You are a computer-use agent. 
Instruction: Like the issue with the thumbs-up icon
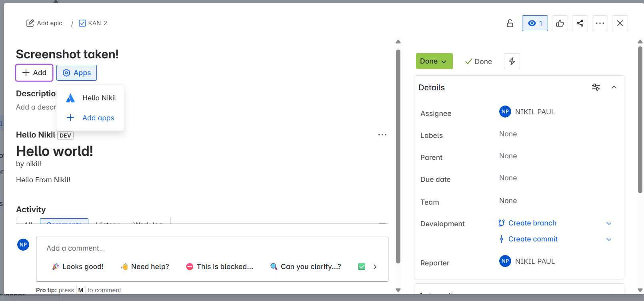click(560, 23)
